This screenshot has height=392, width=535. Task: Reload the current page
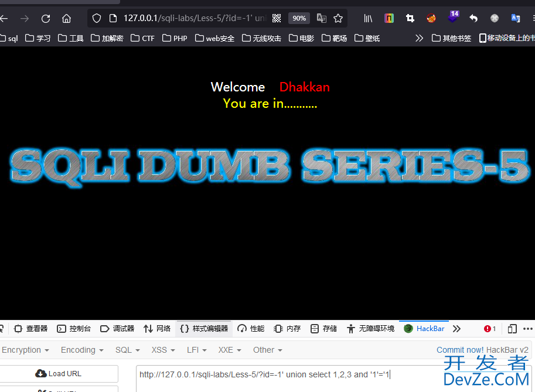coord(46,18)
